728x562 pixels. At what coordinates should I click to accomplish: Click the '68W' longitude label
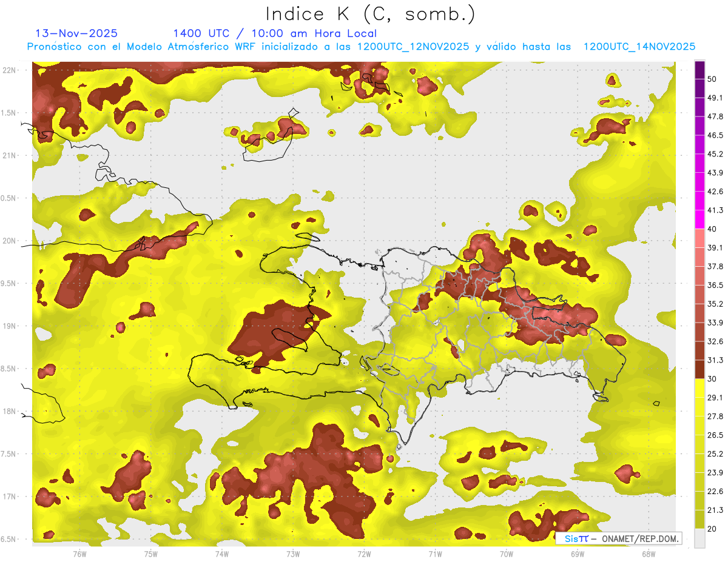(x=648, y=554)
